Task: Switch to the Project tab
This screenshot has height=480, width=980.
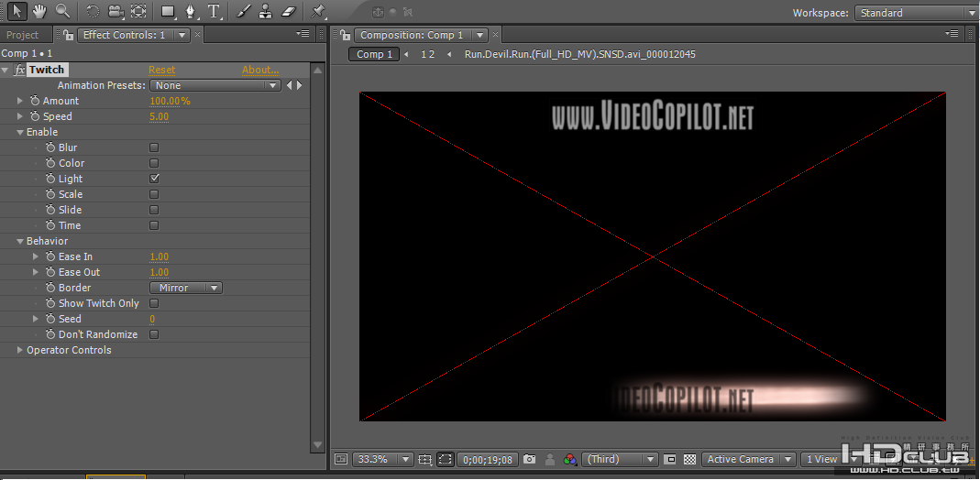Action: pyautogui.click(x=23, y=35)
